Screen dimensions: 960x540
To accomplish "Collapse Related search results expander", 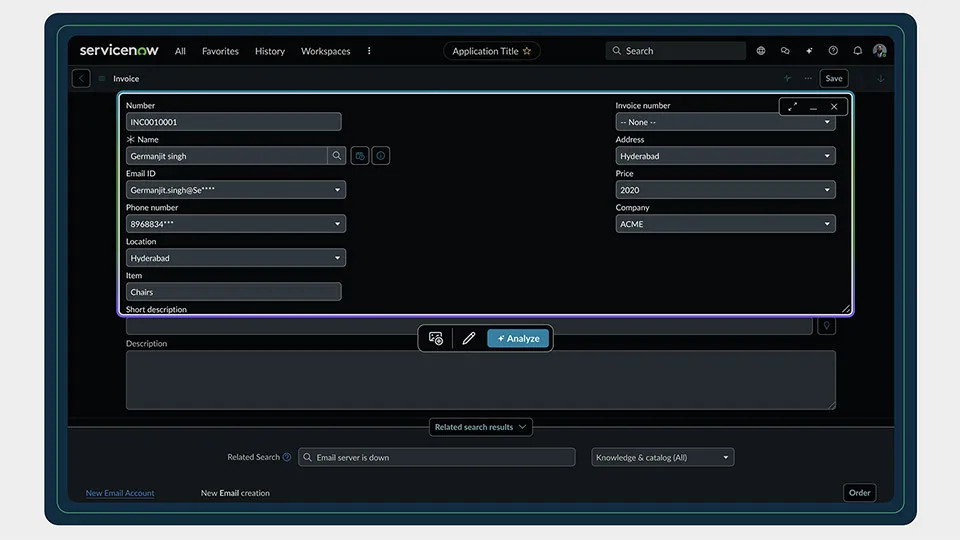I will tap(481, 427).
